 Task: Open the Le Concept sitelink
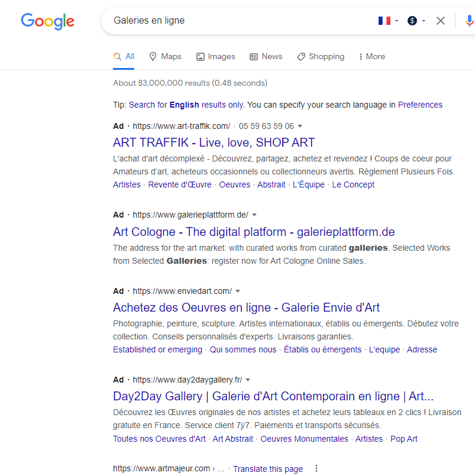point(353,184)
